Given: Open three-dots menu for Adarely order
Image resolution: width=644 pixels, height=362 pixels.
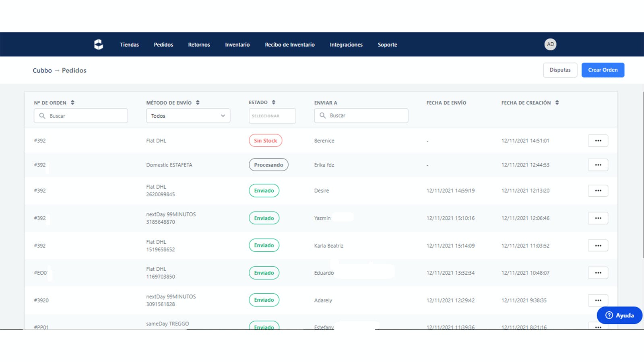Looking at the screenshot, I should pos(598,300).
